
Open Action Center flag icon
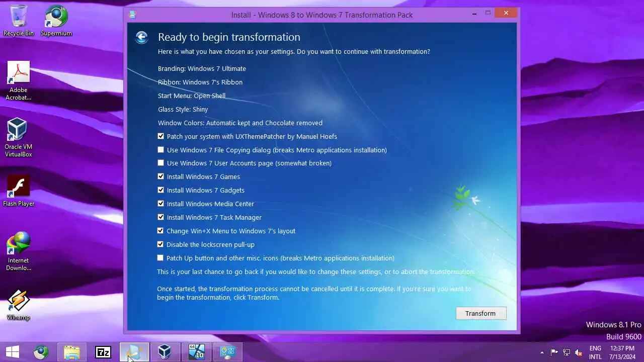(554, 352)
